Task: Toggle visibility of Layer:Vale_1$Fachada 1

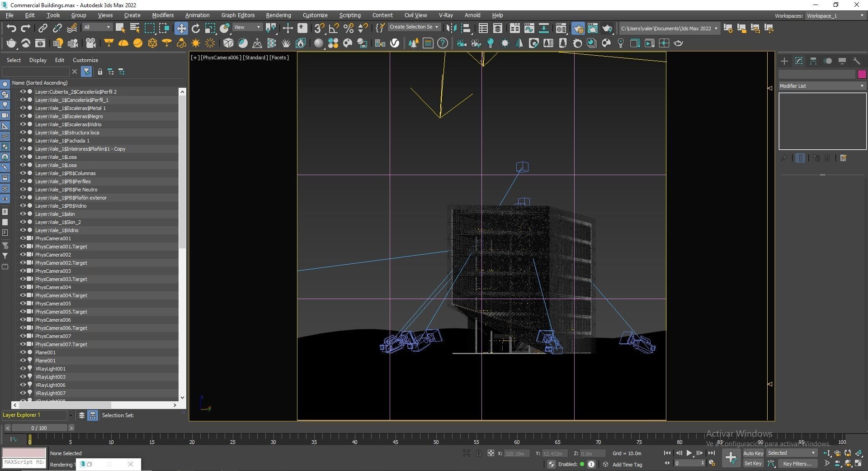Action: [x=23, y=141]
